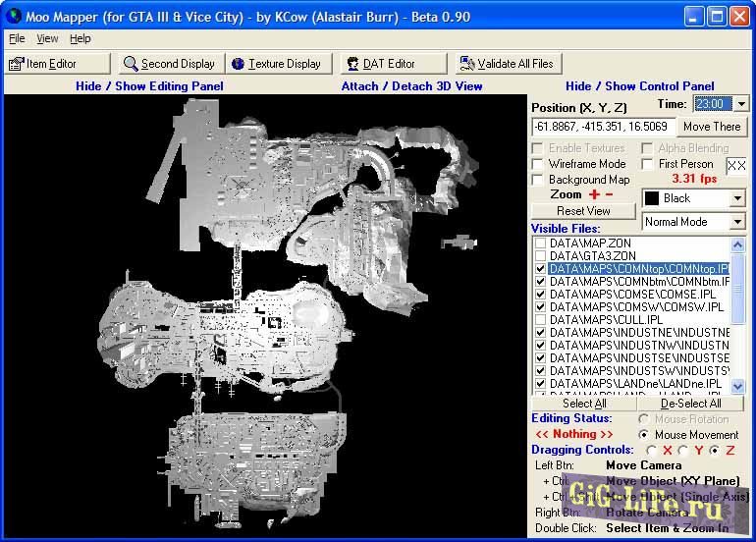Click the red Zoom plus icon
This screenshot has width=756, height=542.
point(594,194)
